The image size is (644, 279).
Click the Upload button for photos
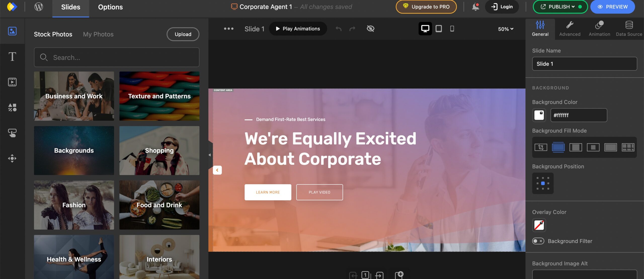pos(183,34)
